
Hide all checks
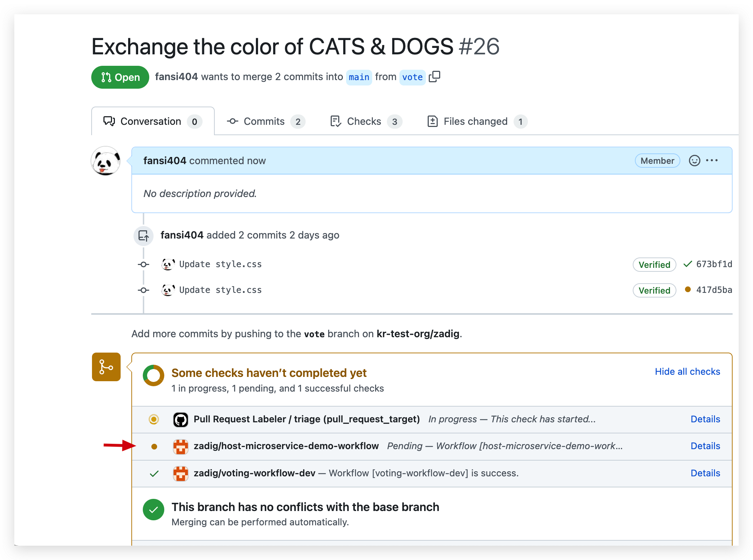[x=687, y=372]
